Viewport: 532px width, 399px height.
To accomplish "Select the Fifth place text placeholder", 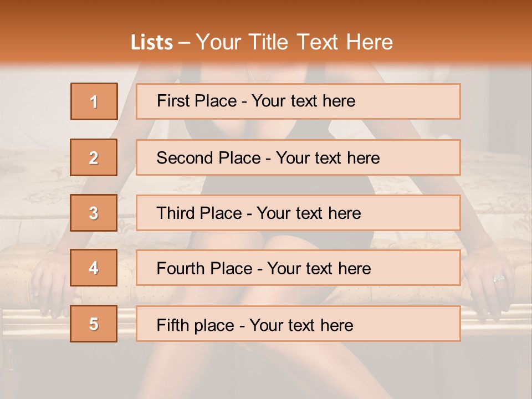I will coord(298,324).
